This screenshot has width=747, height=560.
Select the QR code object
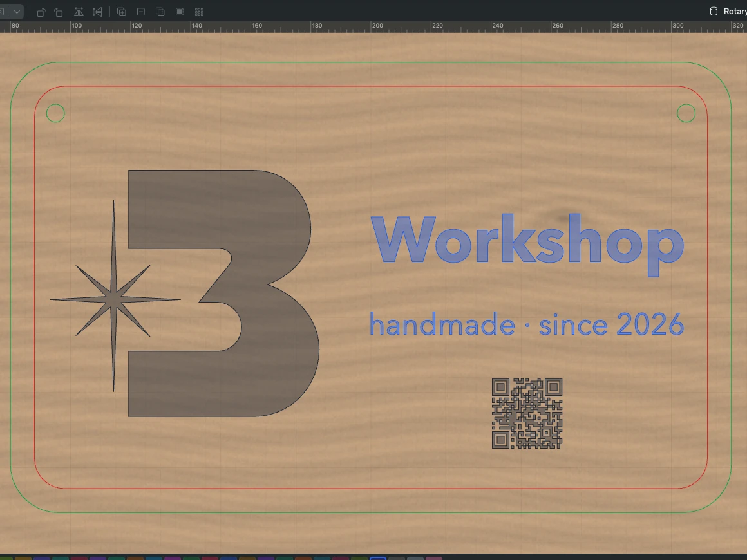click(527, 413)
